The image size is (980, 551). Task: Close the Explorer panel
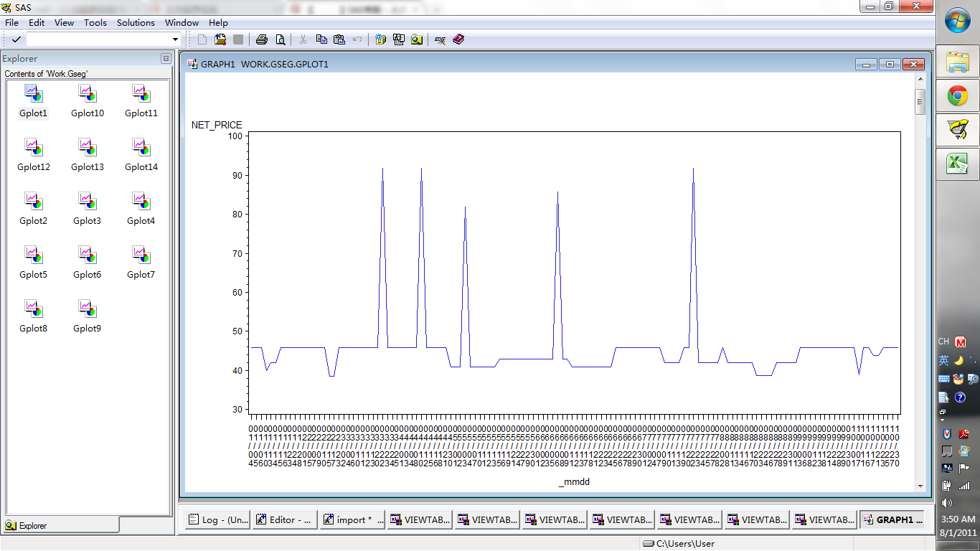coord(166,59)
